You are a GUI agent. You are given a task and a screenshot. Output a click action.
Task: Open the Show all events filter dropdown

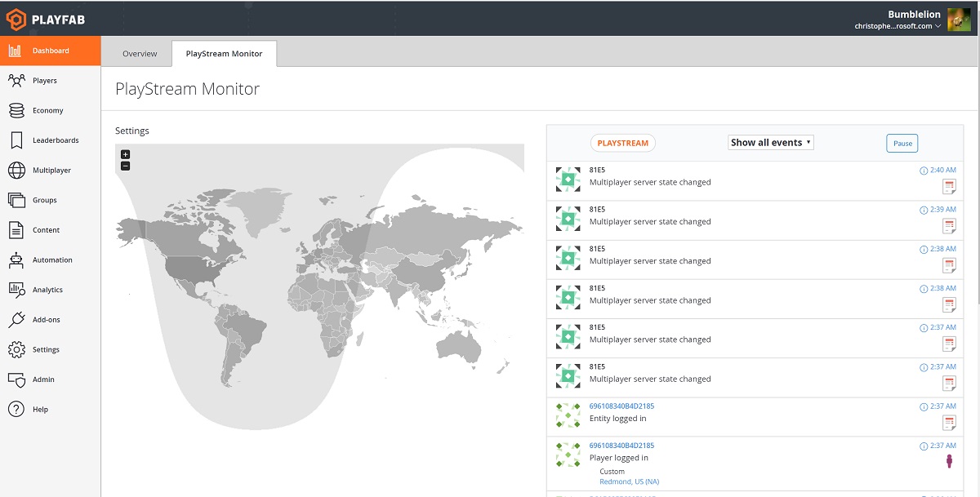771,142
